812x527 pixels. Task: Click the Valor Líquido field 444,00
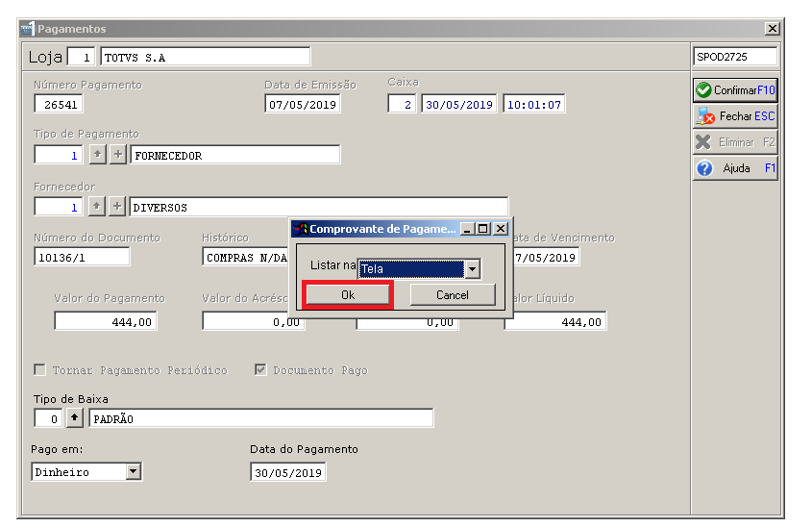click(555, 321)
